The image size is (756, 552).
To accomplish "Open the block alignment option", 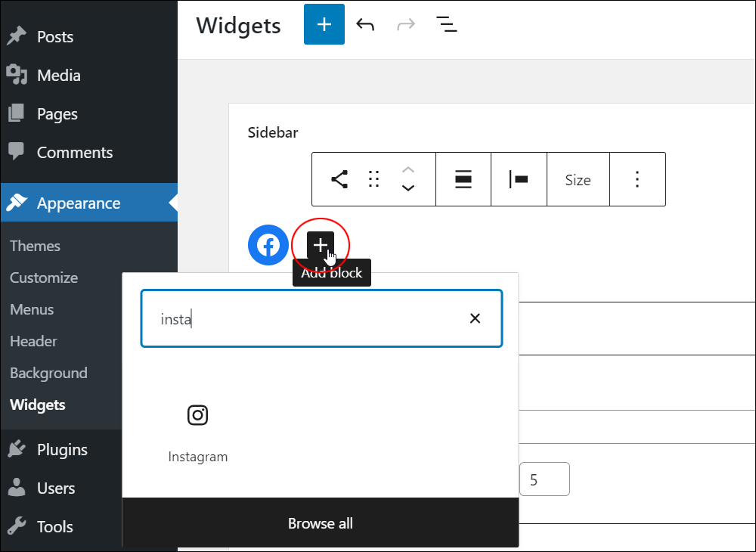I will [x=463, y=179].
